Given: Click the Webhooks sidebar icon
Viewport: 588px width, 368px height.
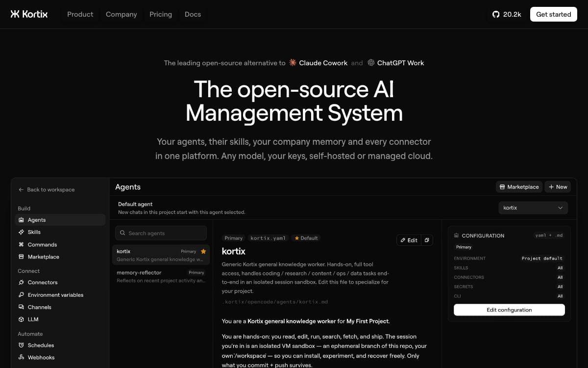Looking at the screenshot, I should pyautogui.click(x=21, y=357).
